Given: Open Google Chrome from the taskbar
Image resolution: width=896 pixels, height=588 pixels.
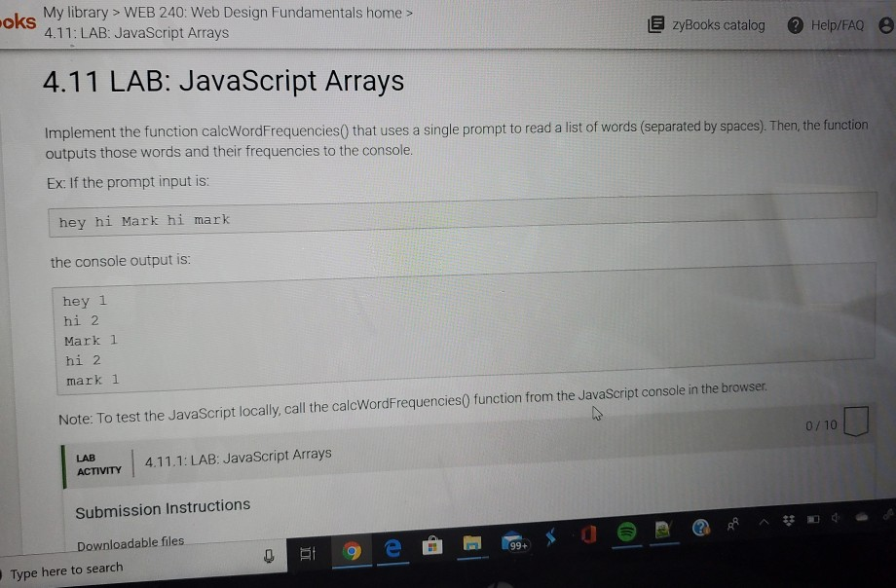Looking at the screenshot, I should tap(352, 549).
